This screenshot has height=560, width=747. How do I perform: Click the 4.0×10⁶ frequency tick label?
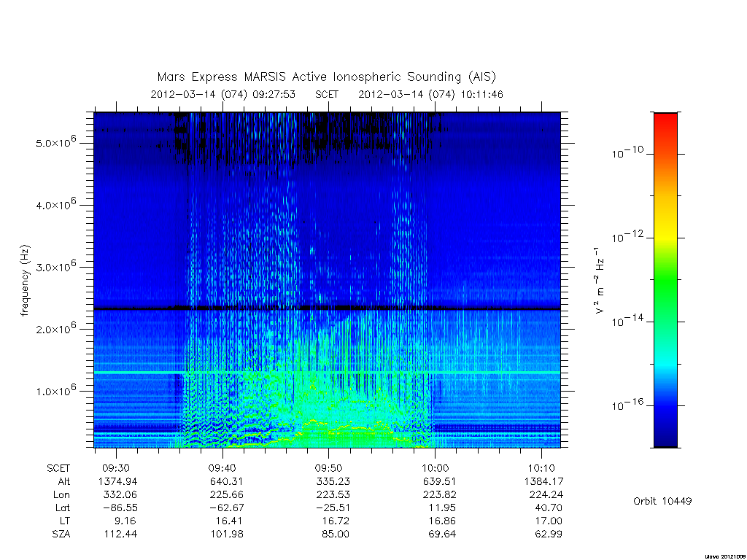[x=55, y=204]
